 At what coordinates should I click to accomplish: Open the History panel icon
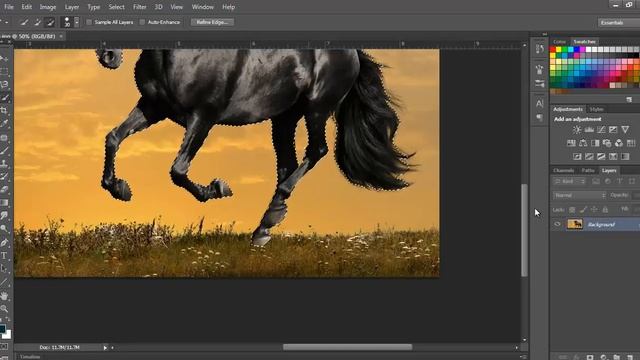click(x=540, y=49)
